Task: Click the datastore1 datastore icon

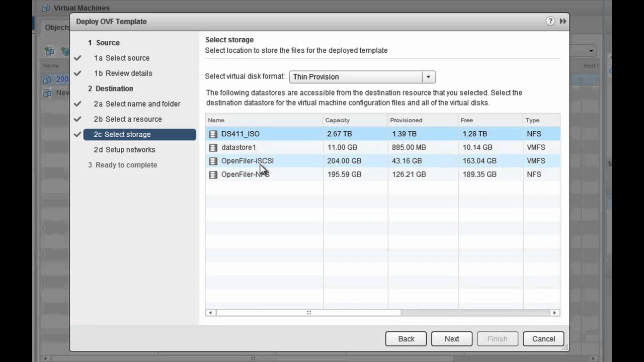Action: 213,147
